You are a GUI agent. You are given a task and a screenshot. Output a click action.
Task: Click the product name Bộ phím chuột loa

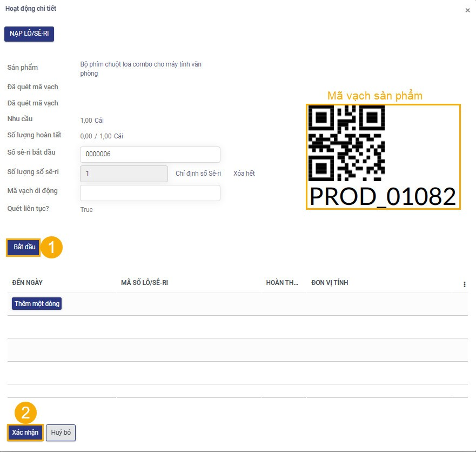[x=141, y=69]
